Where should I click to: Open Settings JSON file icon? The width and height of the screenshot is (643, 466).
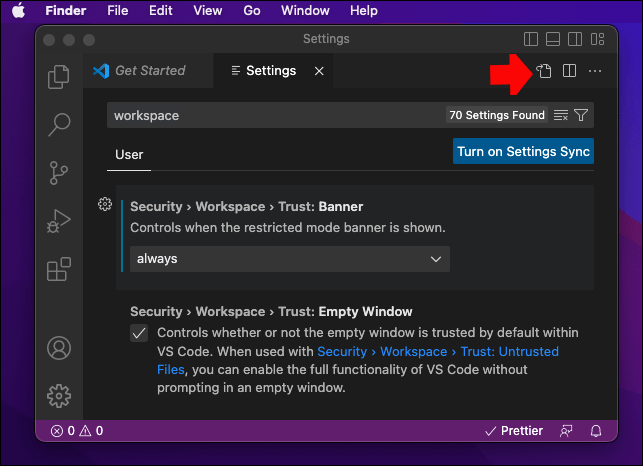pyautogui.click(x=544, y=71)
